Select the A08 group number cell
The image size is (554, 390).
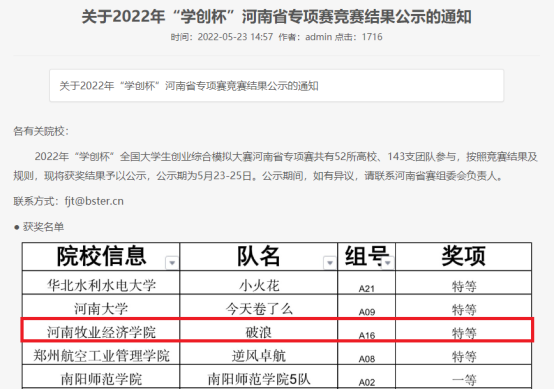click(x=366, y=353)
